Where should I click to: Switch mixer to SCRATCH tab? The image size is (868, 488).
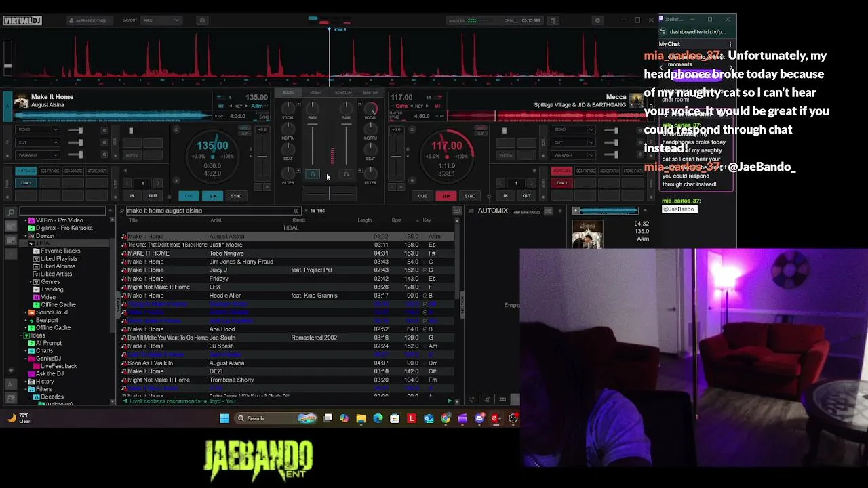click(343, 92)
